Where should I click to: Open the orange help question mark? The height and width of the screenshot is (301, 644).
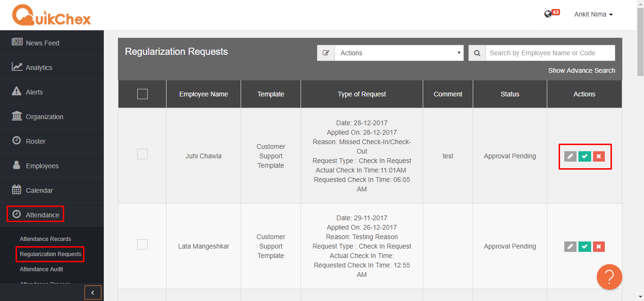609,277
